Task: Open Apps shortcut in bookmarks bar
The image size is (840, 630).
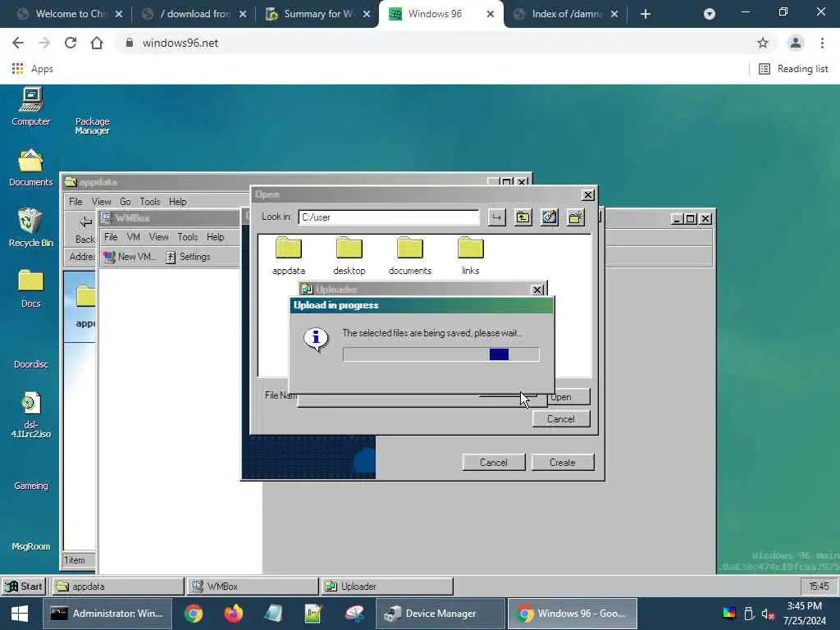Action: (32, 69)
